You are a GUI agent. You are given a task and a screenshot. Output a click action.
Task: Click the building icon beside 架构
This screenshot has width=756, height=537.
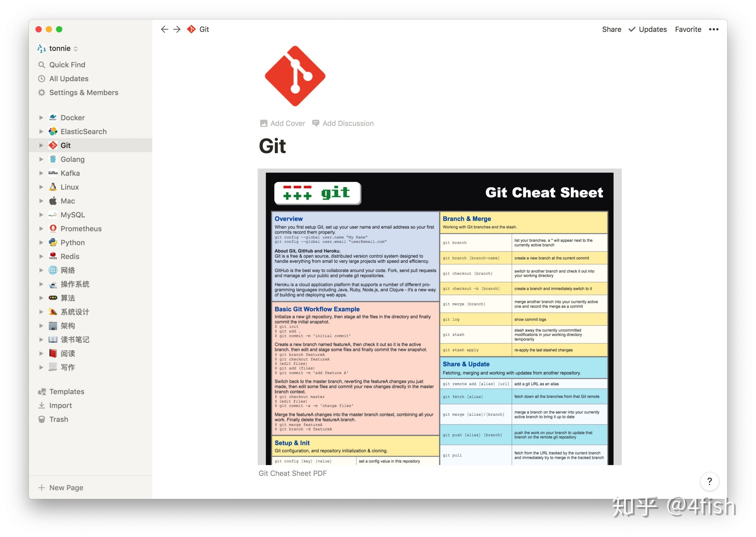click(x=53, y=326)
